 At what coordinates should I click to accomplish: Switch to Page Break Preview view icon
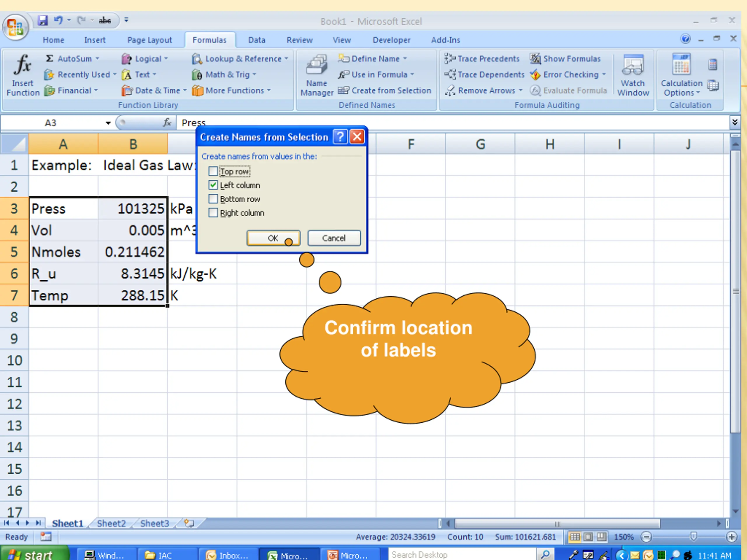601,537
